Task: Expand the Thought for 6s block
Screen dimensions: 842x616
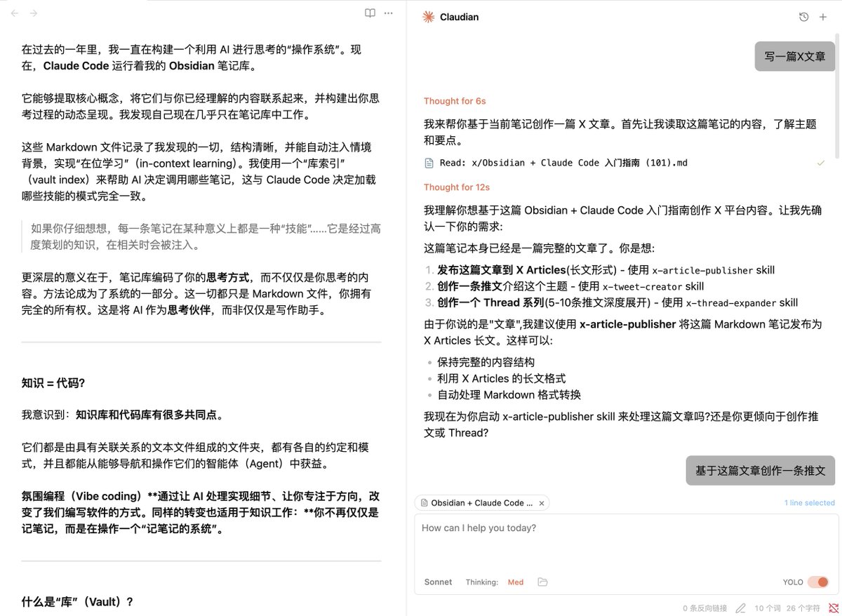Action: [x=455, y=101]
